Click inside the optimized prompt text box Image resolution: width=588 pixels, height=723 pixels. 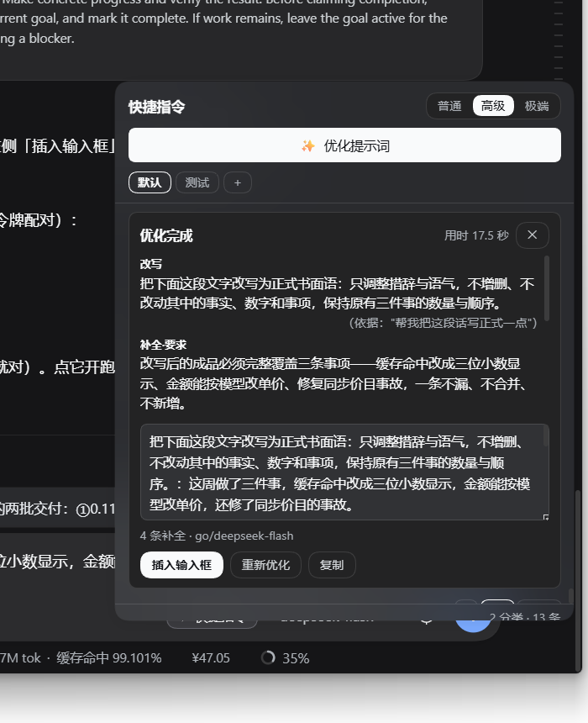[344, 472]
